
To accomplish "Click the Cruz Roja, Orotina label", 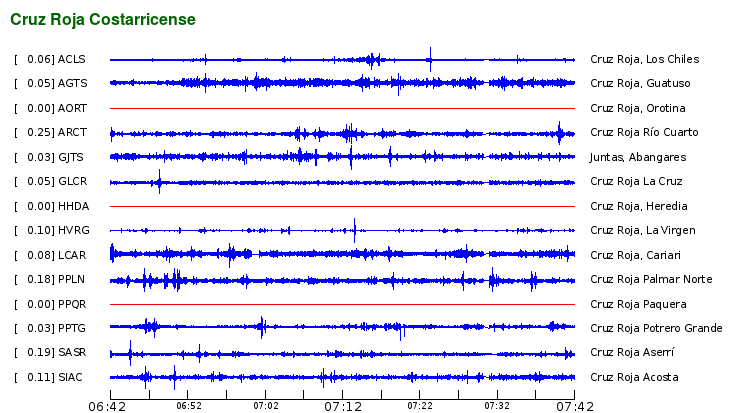I will point(638,108).
